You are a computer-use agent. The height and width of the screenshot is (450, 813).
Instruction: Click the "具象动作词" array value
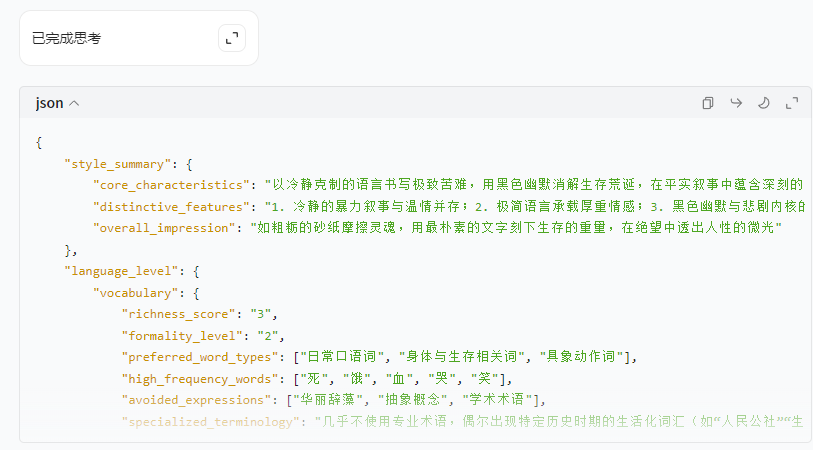pos(581,357)
